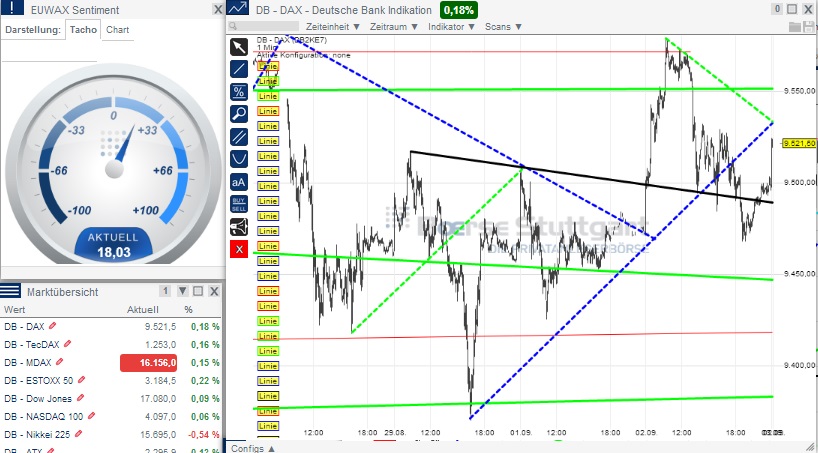Click the Wert column header

[15, 309]
